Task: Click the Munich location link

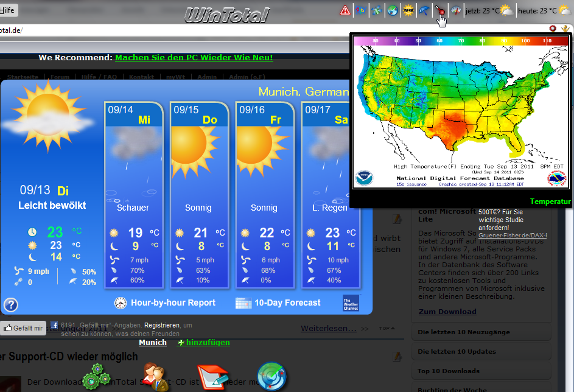Action: click(x=153, y=343)
